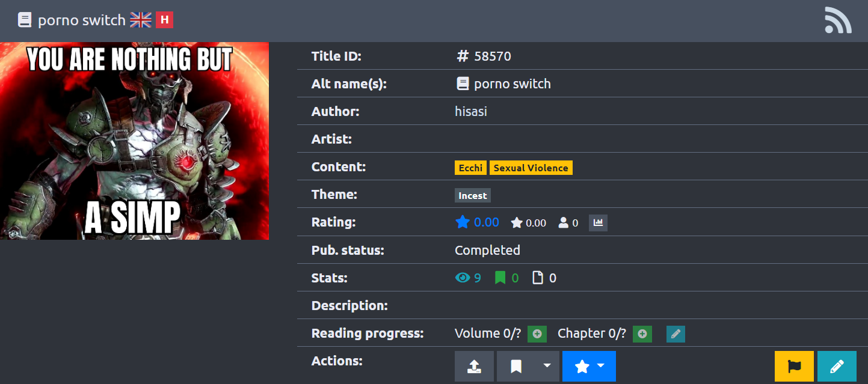The width and height of the screenshot is (868, 384).
Task: Click the alt name text porno switch
Action: pos(512,84)
